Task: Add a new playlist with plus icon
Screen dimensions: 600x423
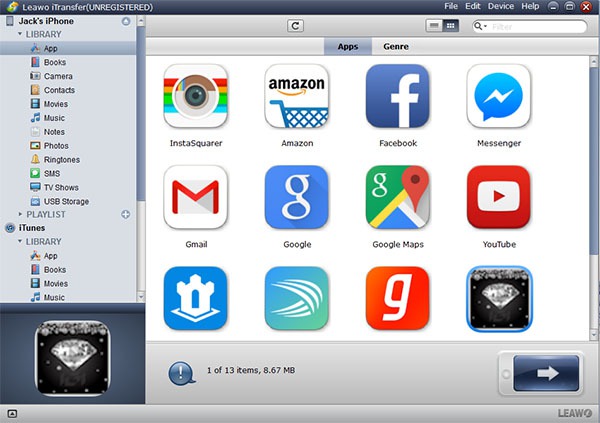Action: (126, 214)
